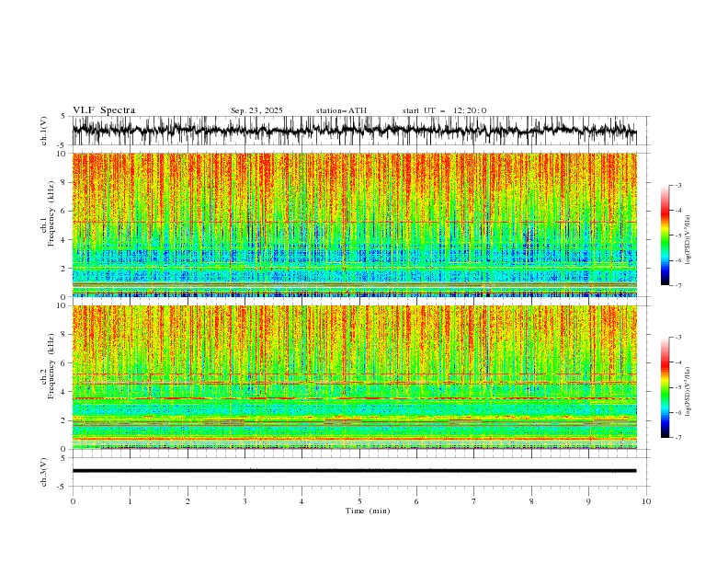
Task: Click time axis tick label "3"
Action: point(245,501)
